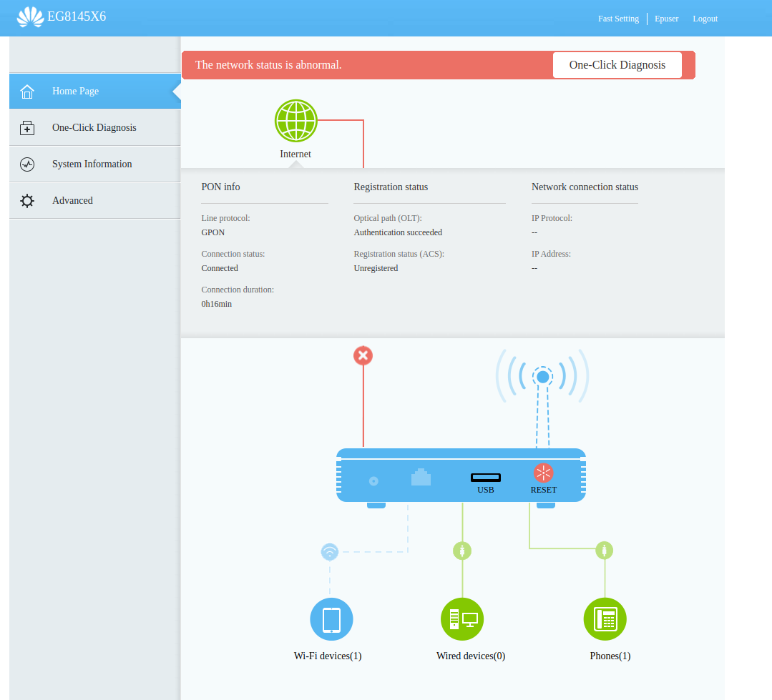Click the wired connection plug node
The width and height of the screenshot is (772, 700).
coord(462,551)
